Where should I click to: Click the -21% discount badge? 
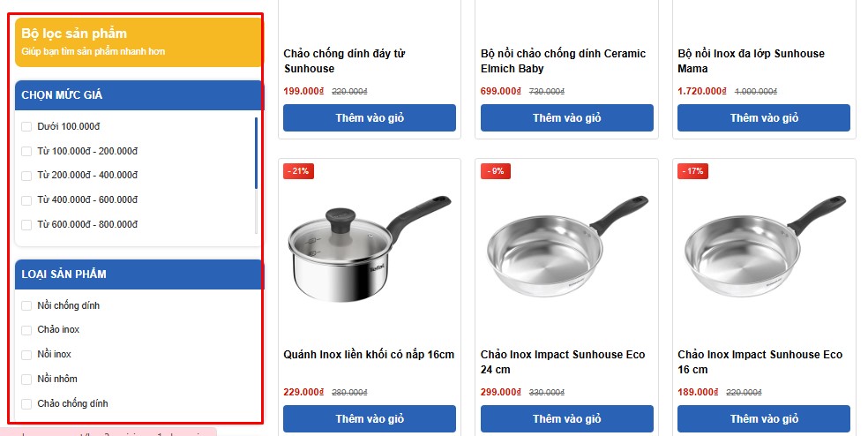[x=298, y=171]
